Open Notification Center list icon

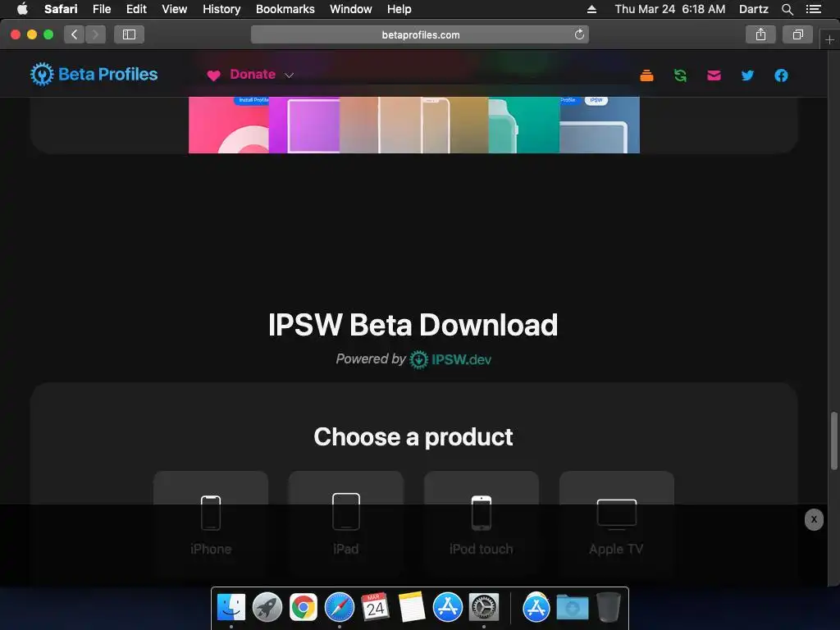coord(813,9)
